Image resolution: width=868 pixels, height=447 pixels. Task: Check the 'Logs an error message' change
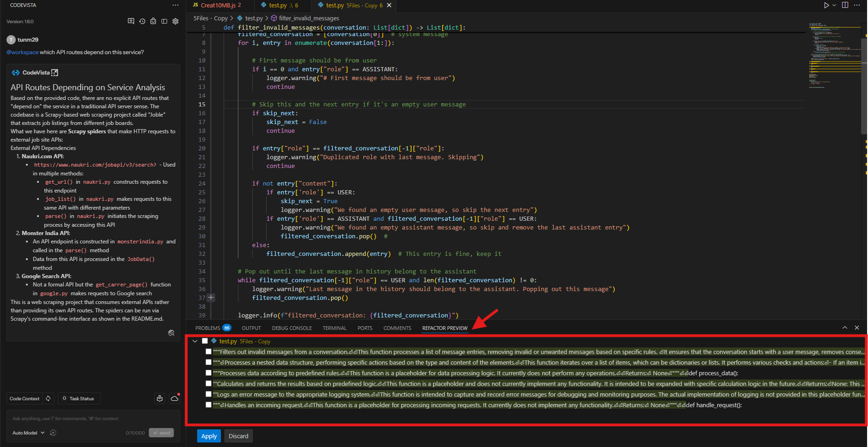209,394
